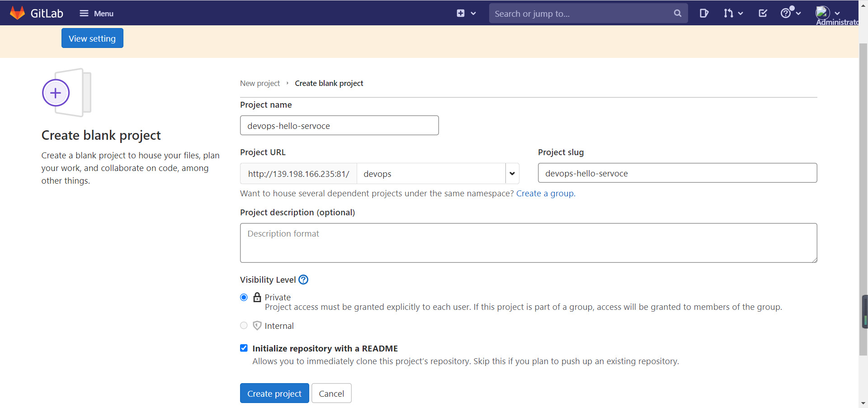868x408 pixels.
Task: Open the Menu hamburger button
Action: point(97,13)
